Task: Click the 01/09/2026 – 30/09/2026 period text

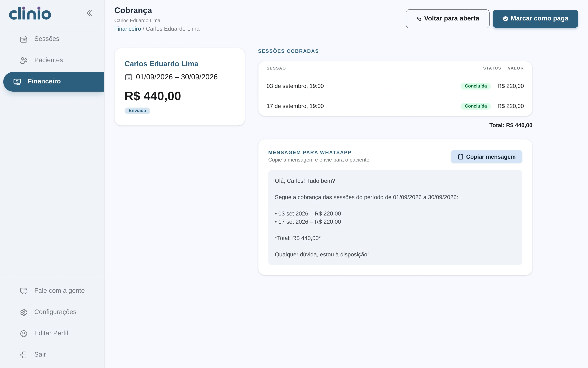Action: click(177, 77)
